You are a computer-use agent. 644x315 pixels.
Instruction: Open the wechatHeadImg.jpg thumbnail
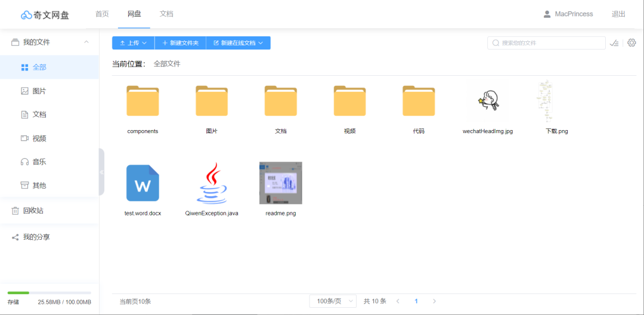click(x=488, y=101)
